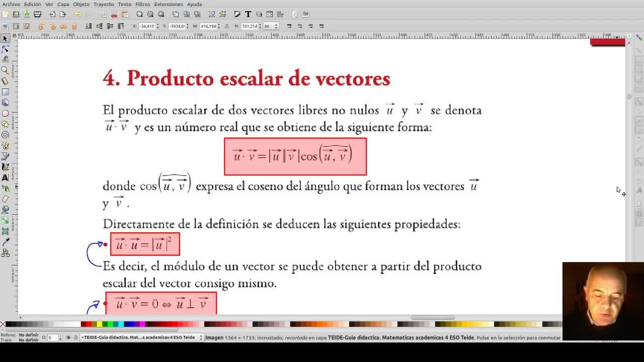The image size is (644, 362).
Task: Pick the blue palette swatch
Action: point(132,324)
